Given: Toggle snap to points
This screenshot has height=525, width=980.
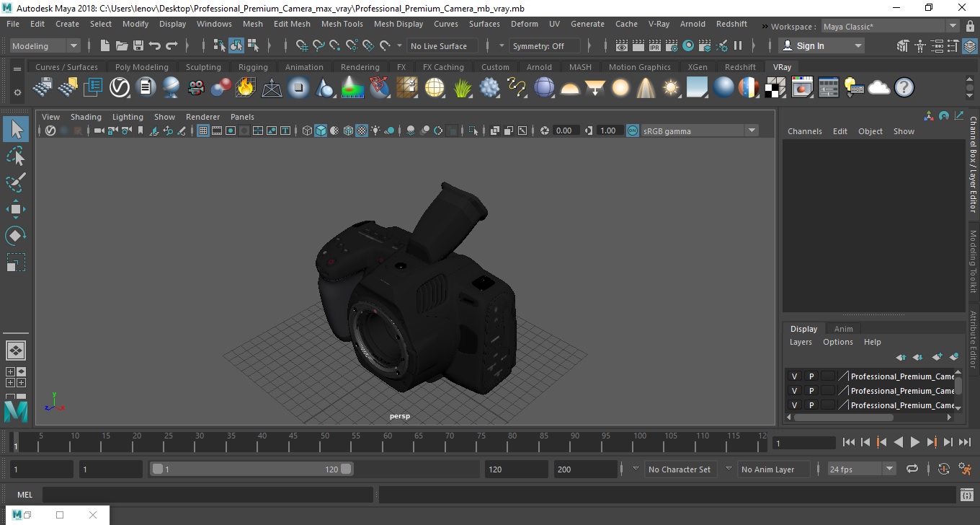Looking at the screenshot, I should tap(335, 45).
